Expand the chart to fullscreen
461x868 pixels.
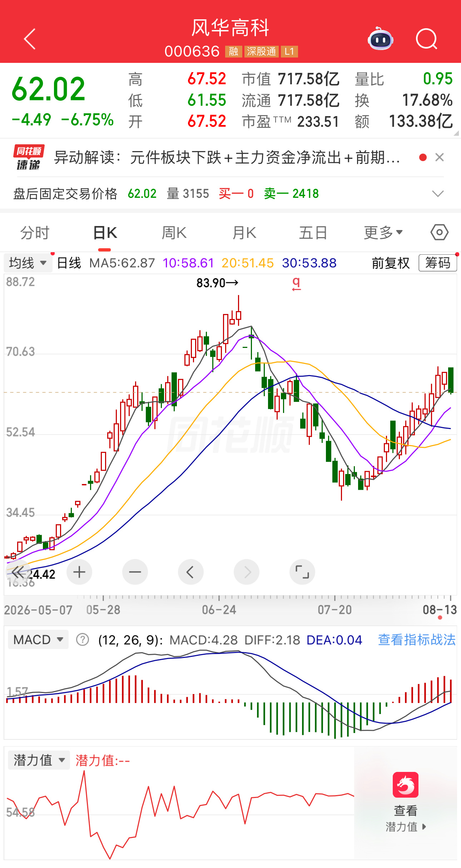tap(302, 572)
